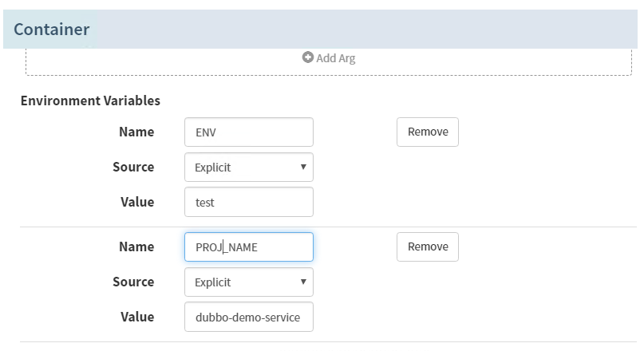Click the arrow on PROJ_NAME's Explicit select
The height and width of the screenshot is (351, 644).
click(x=303, y=282)
